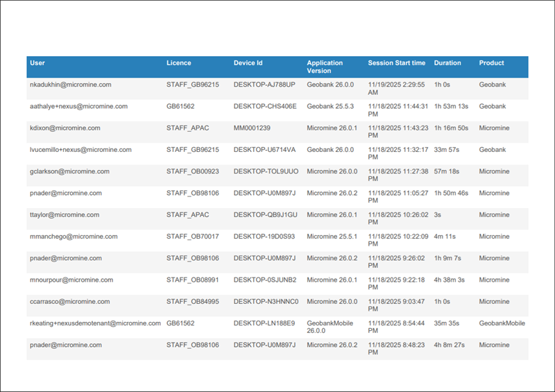Click device DESKTOP-QB9J1GU
The height and width of the screenshot is (392, 555).
pyautogui.click(x=265, y=214)
